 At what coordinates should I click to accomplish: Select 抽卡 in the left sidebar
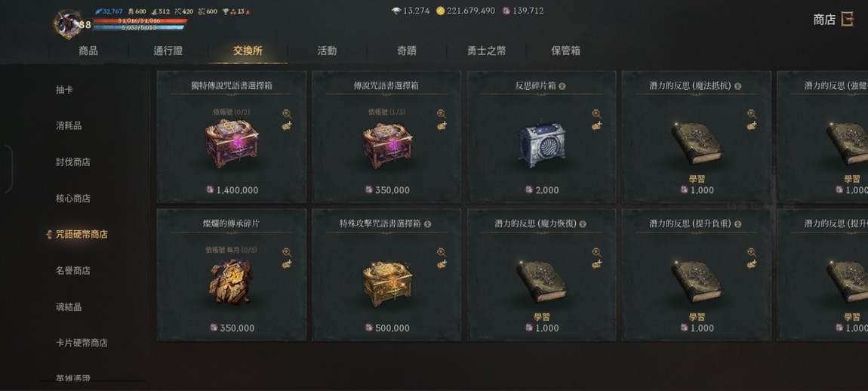coord(64,90)
